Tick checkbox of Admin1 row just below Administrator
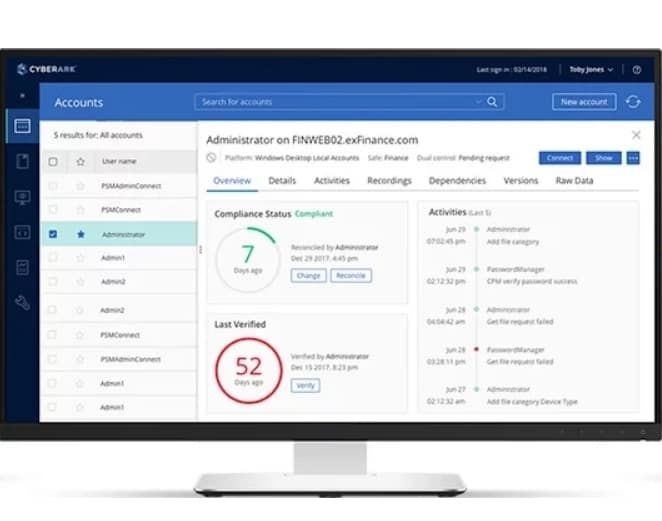The height and width of the screenshot is (521, 662). (53, 258)
